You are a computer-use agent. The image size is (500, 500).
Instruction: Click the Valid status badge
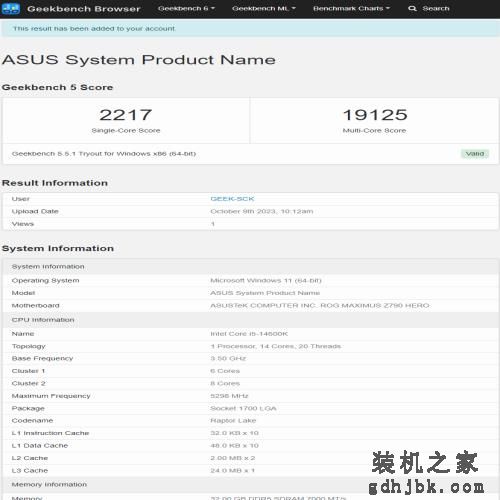click(475, 154)
